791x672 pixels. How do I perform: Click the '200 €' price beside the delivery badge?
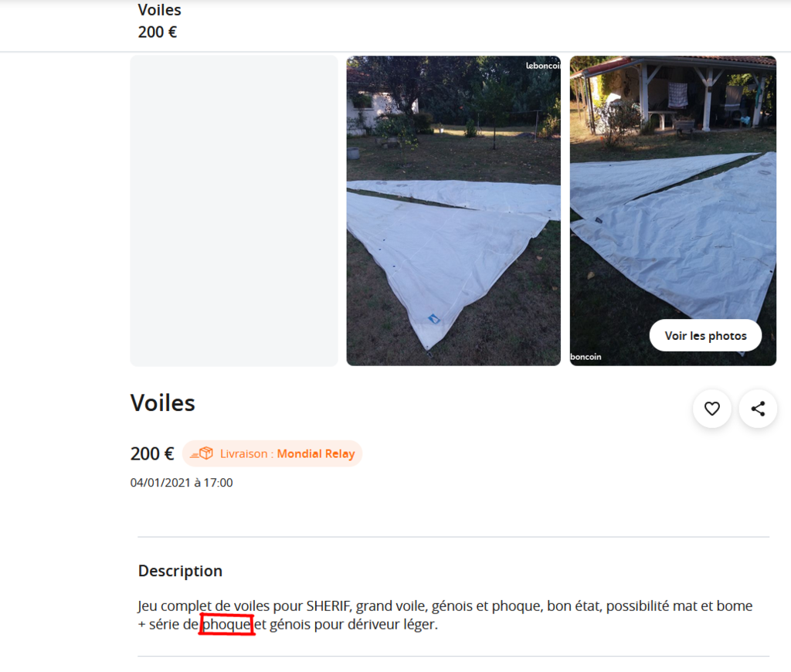152,453
